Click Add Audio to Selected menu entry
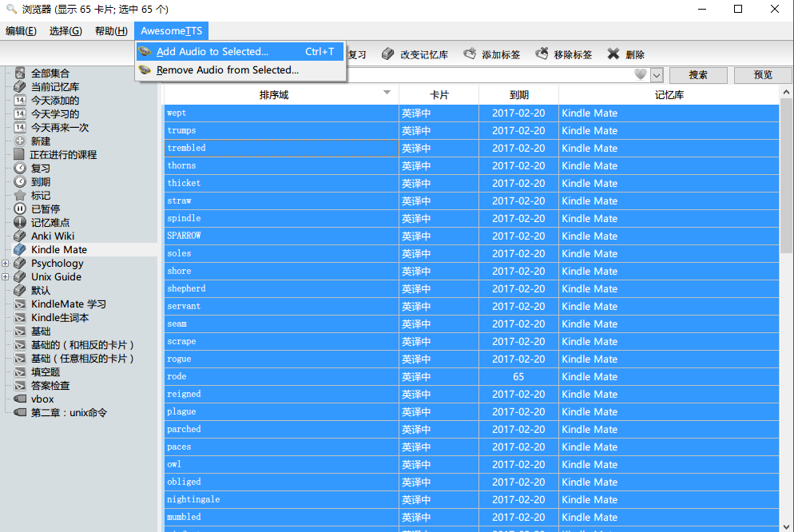 (x=212, y=52)
